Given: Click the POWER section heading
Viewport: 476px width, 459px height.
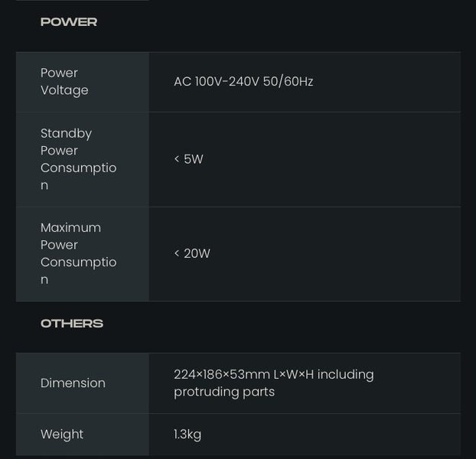Looking at the screenshot, I should point(69,22).
